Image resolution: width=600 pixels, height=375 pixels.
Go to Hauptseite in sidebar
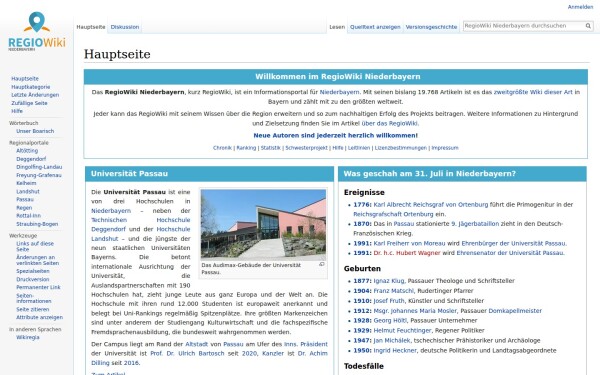(x=25, y=78)
